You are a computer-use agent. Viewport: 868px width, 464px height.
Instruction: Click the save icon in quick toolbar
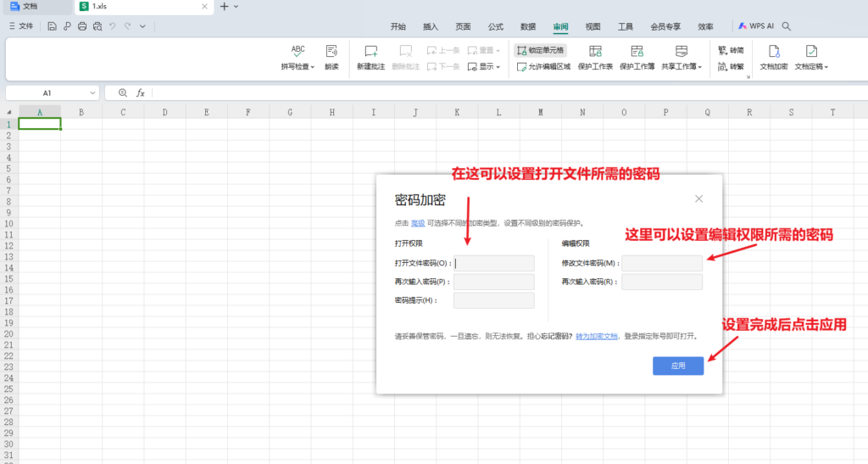tap(52, 26)
